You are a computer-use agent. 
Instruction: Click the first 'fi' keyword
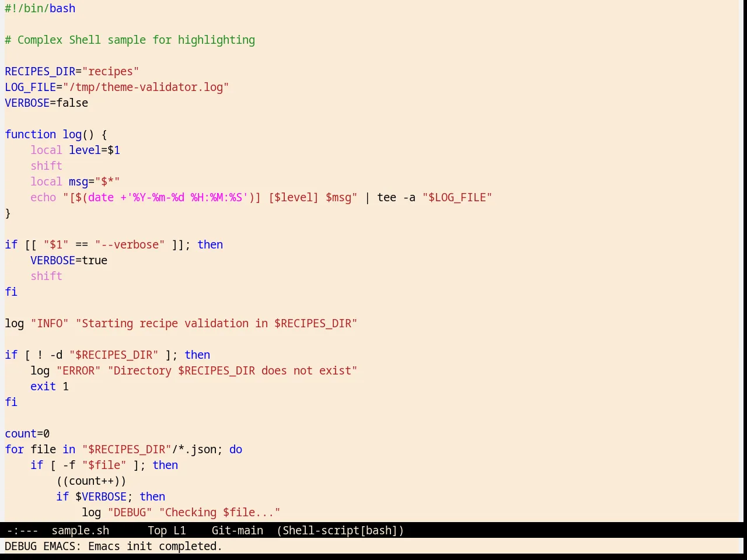(11, 292)
